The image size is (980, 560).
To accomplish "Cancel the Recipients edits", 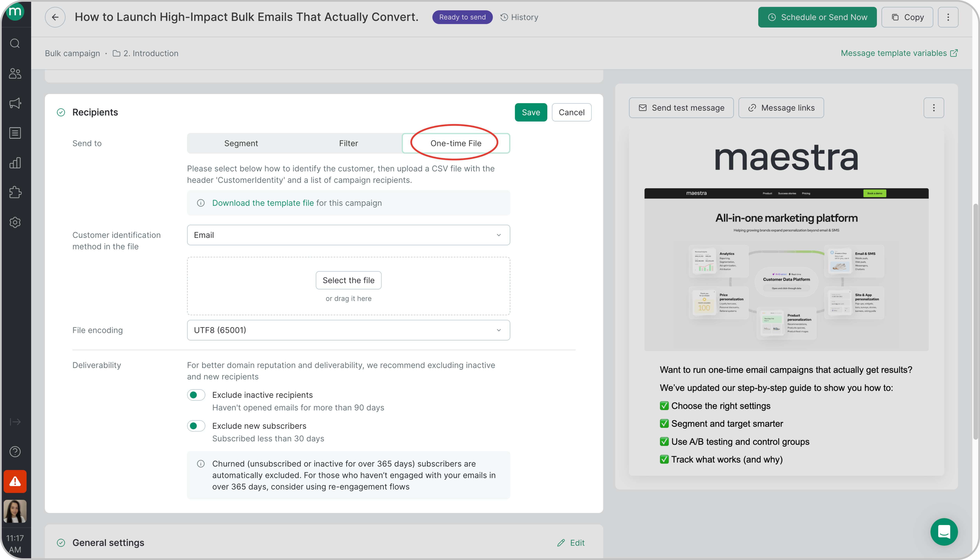I will tap(571, 112).
